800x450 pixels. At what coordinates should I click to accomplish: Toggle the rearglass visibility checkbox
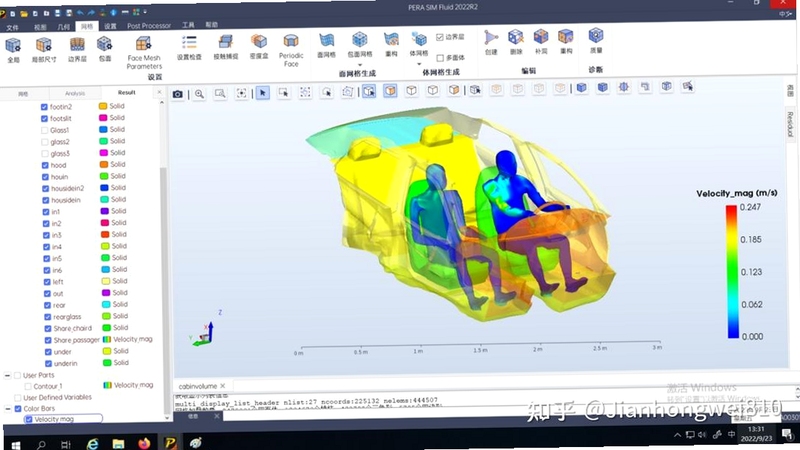point(47,317)
